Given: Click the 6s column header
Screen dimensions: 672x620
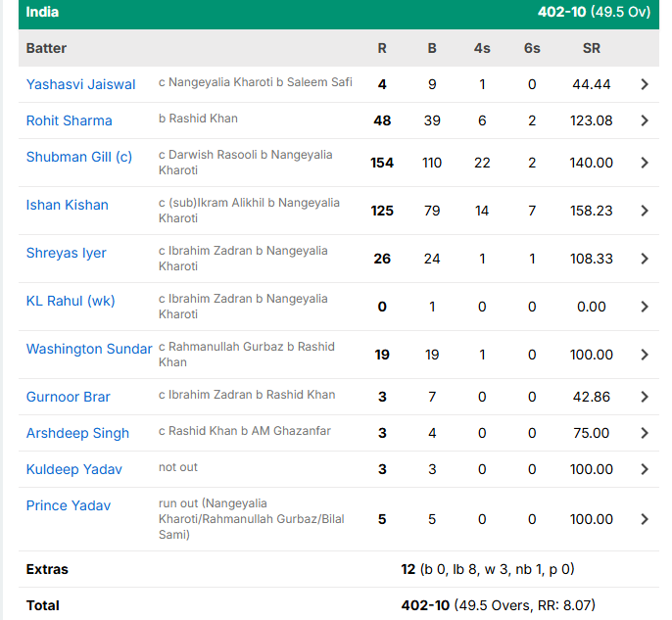Looking at the screenshot, I should (532, 48).
